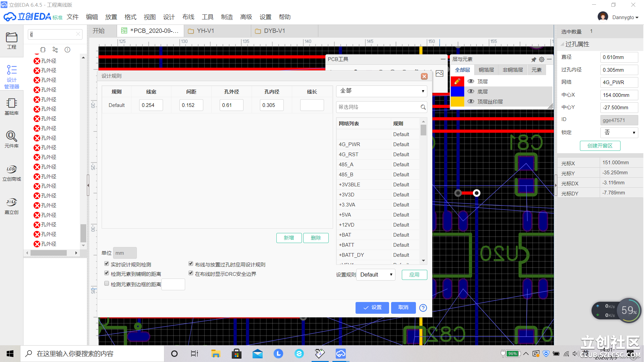The image size is (644, 362).
Task: Select the blue 底层 layer color swatch
Action: 457,92
